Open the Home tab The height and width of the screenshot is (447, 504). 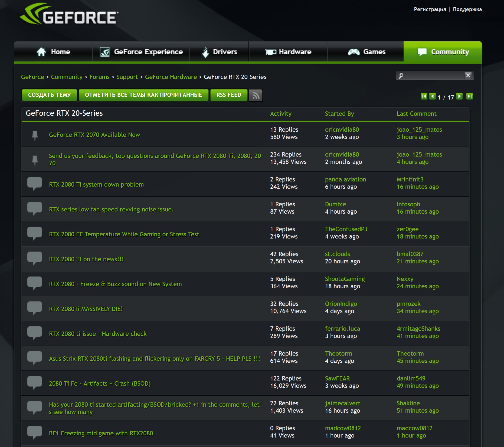click(x=53, y=52)
